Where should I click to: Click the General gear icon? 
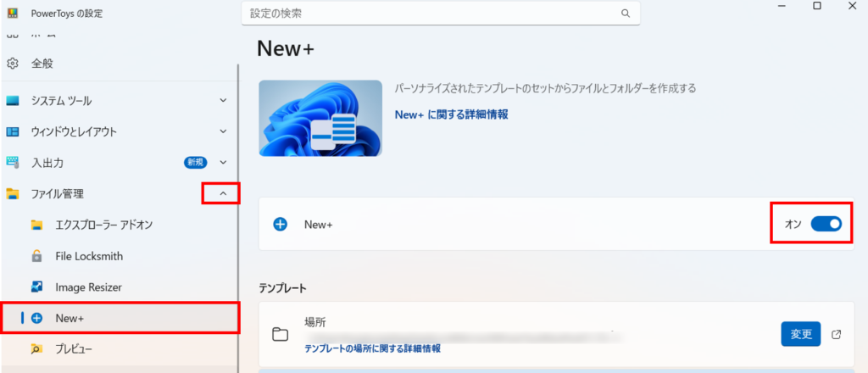[x=12, y=63]
